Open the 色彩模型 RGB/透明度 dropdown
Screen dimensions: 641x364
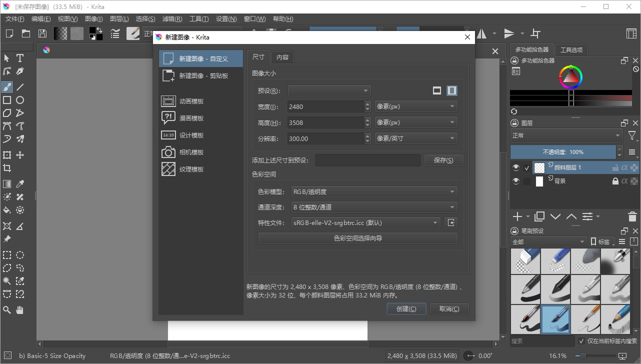tap(374, 191)
